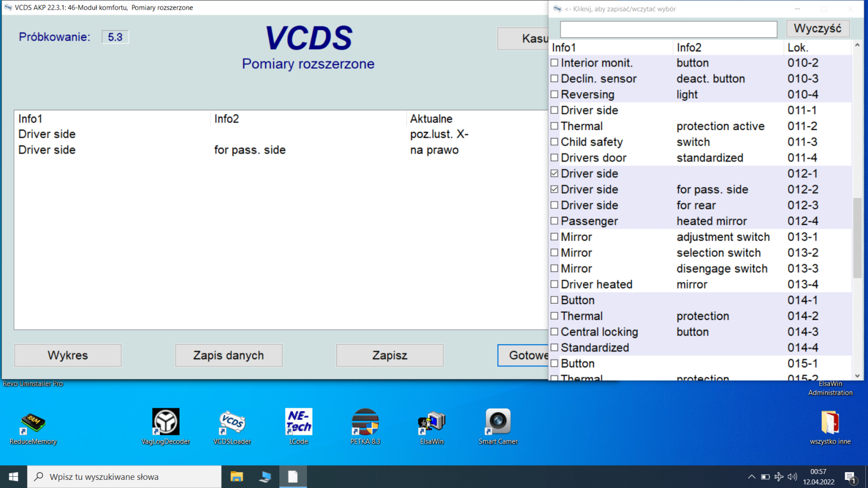Check Driver side for rear 012-3

[x=554, y=205]
